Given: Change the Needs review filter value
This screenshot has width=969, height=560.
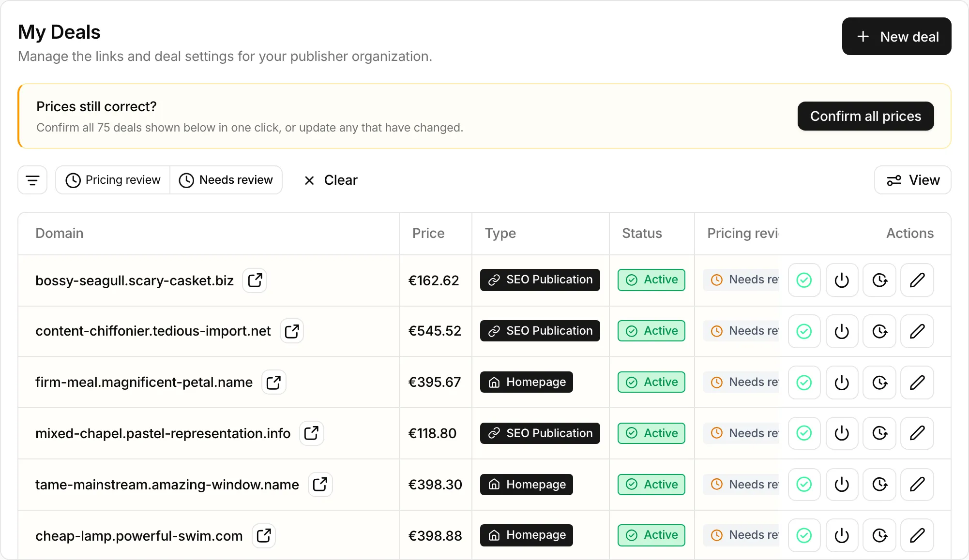Looking at the screenshot, I should pos(226,180).
